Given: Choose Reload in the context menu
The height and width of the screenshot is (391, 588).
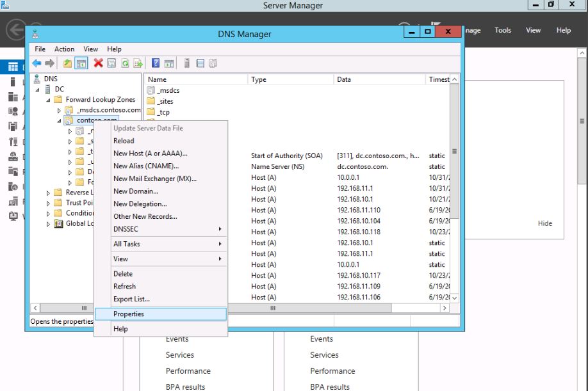Looking at the screenshot, I should click(x=161, y=141).
